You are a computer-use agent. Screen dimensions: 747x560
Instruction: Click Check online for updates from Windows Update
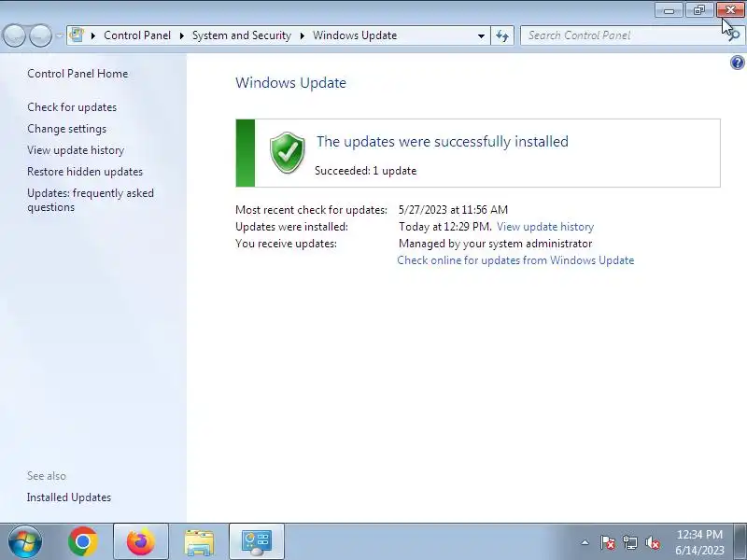point(515,260)
